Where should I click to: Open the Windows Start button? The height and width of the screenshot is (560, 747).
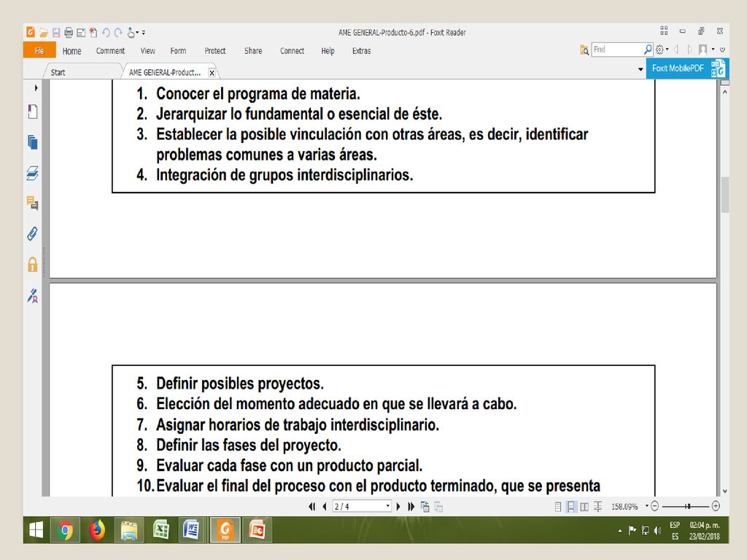click(x=36, y=529)
